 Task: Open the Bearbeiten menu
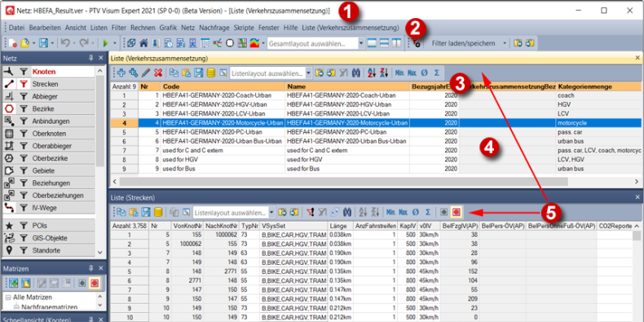[x=45, y=28]
